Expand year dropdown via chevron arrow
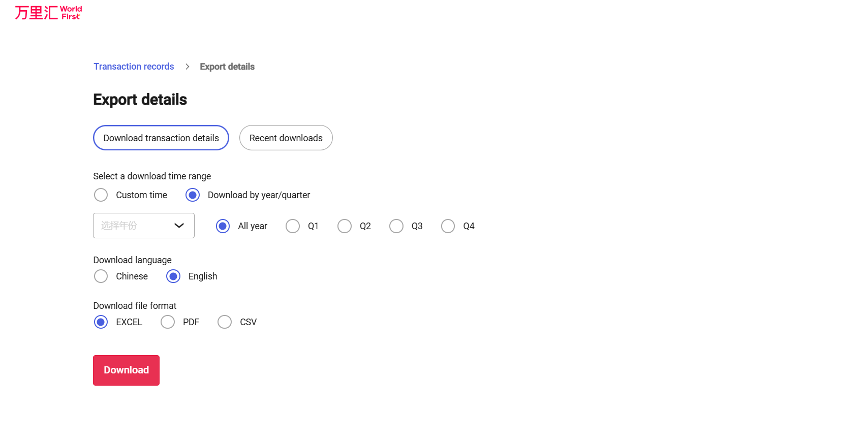868x441 pixels. click(x=179, y=226)
